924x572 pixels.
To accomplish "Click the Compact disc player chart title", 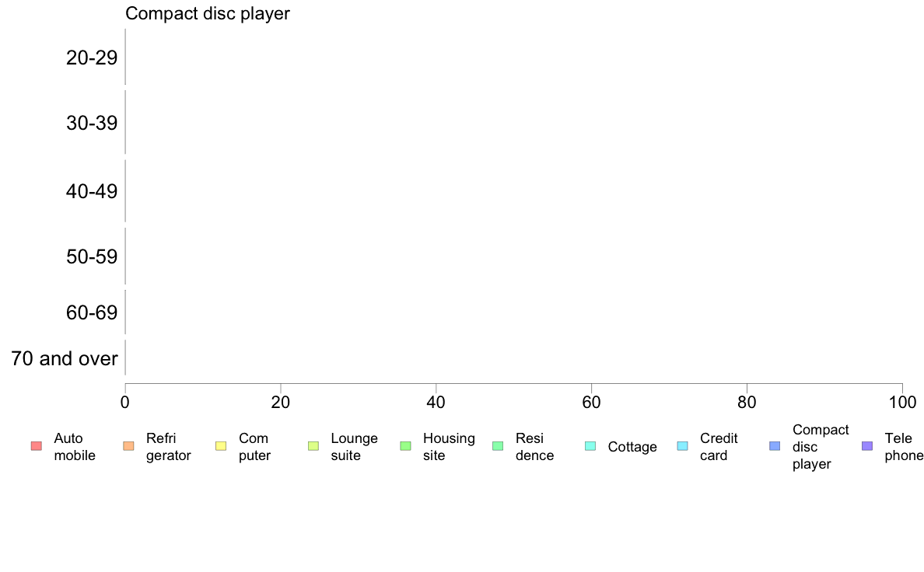I will click(208, 13).
